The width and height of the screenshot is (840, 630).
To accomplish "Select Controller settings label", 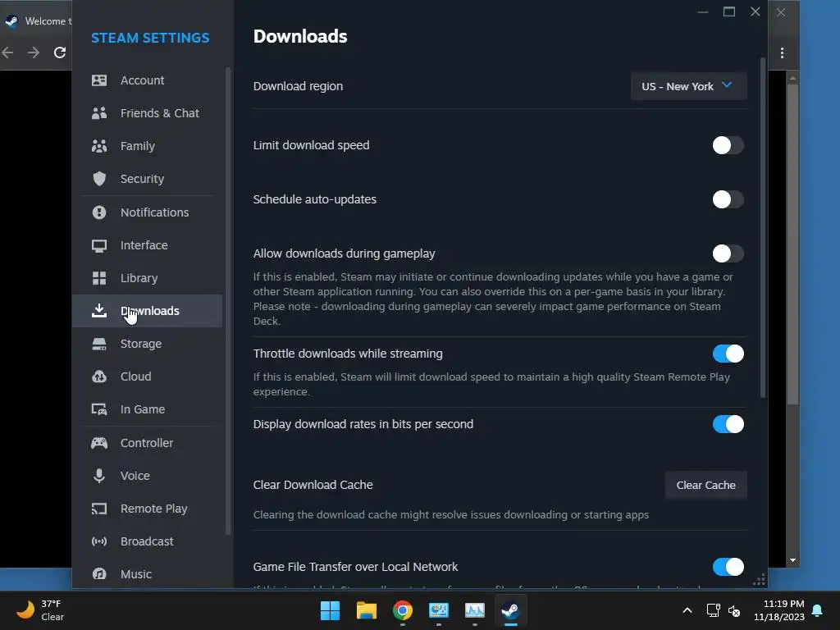I will click(x=147, y=443).
